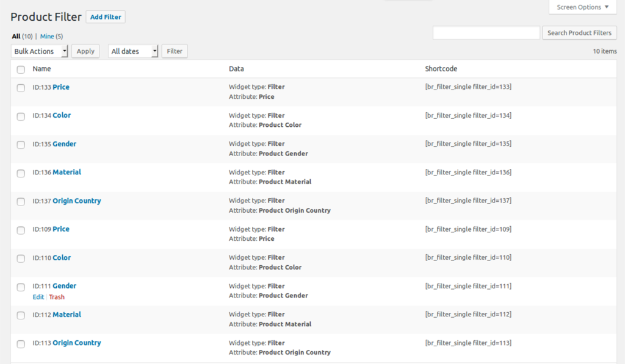Check the box for ID:133 Price
The width and height of the screenshot is (625, 364).
click(21, 88)
